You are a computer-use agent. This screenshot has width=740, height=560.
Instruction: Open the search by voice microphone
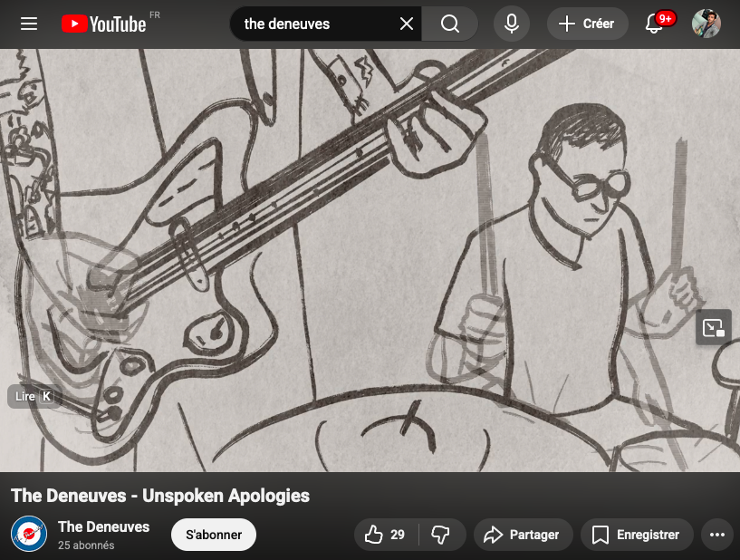coord(512,24)
